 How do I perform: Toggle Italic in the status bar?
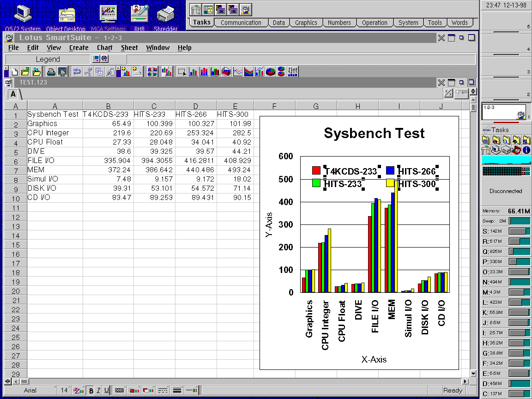98,391
